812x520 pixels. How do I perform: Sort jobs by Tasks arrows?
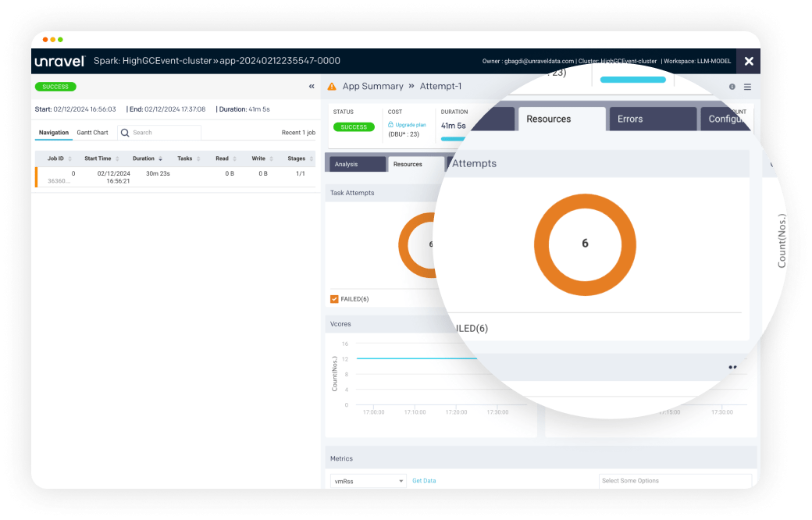pyautogui.click(x=198, y=158)
